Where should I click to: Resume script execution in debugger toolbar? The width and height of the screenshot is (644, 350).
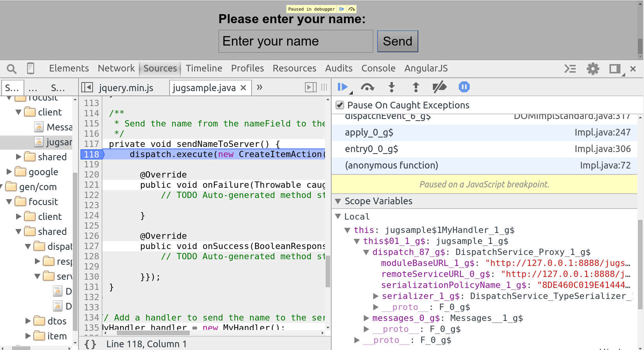[343, 87]
